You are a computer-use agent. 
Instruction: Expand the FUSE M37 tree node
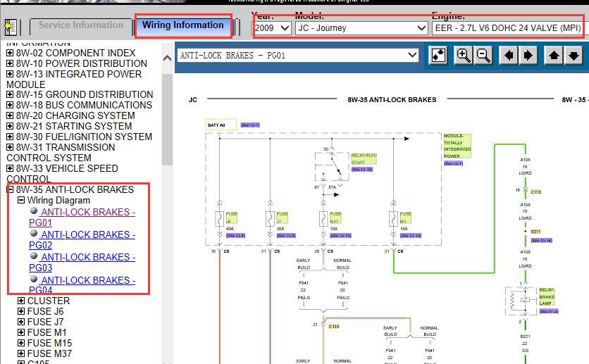(21, 353)
